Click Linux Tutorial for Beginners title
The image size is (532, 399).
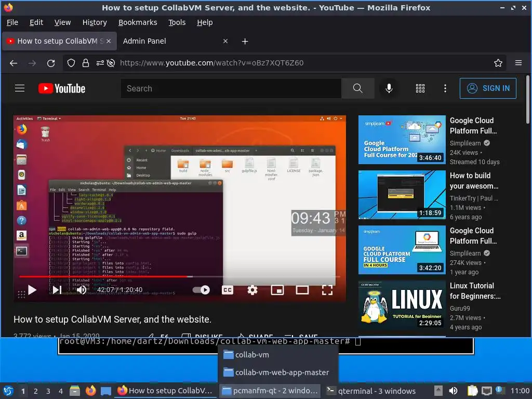click(x=475, y=291)
